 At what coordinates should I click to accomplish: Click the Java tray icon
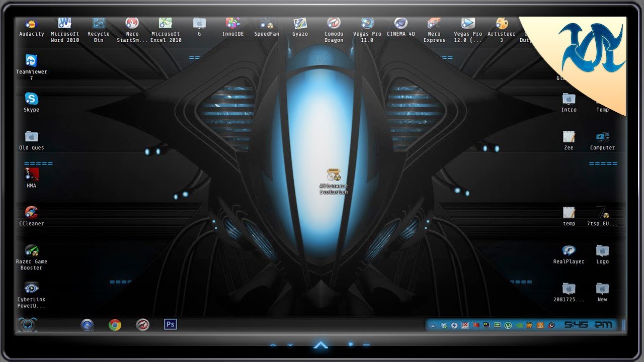tap(540, 325)
